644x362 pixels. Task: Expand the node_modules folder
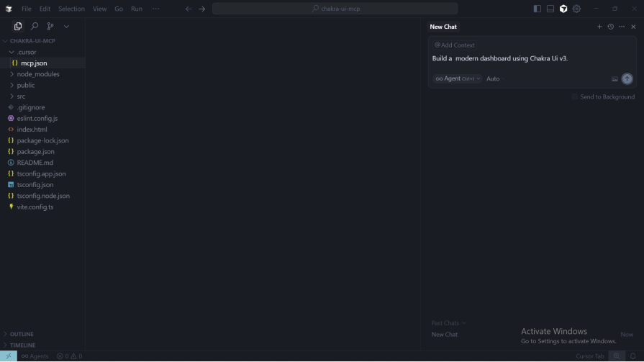tap(38, 74)
